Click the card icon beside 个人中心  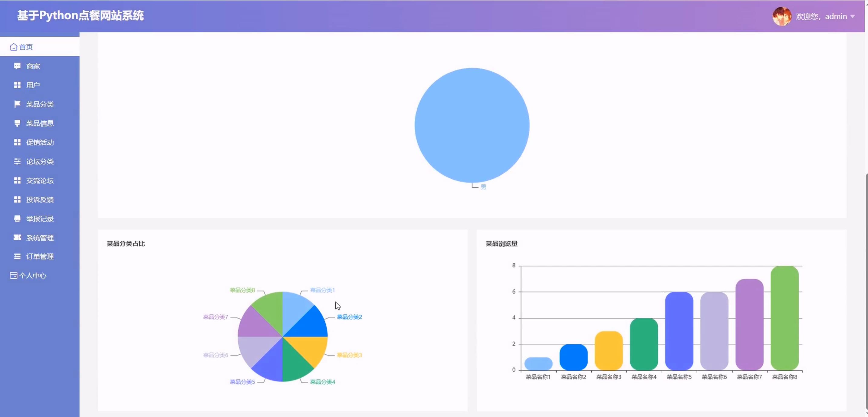14,276
